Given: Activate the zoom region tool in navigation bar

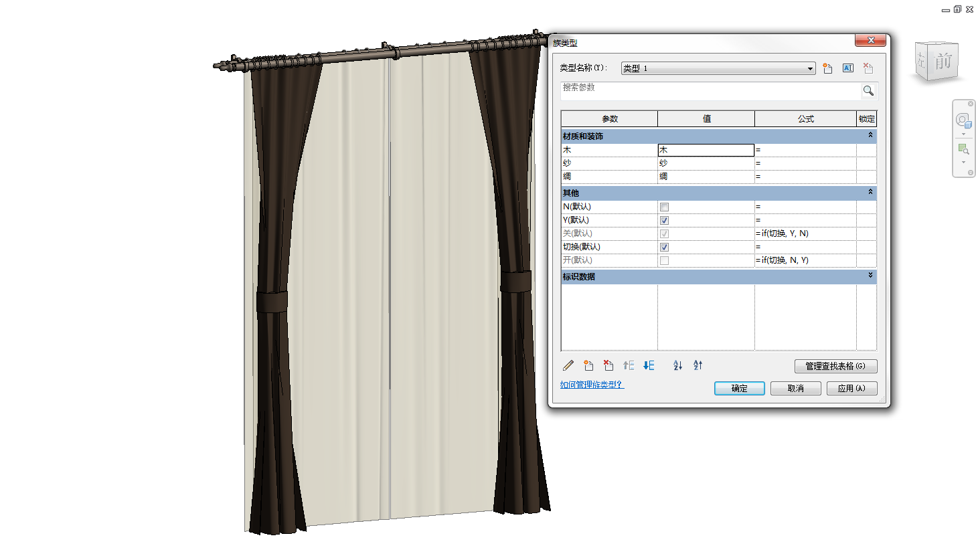Looking at the screenshot, I should 963,149.
